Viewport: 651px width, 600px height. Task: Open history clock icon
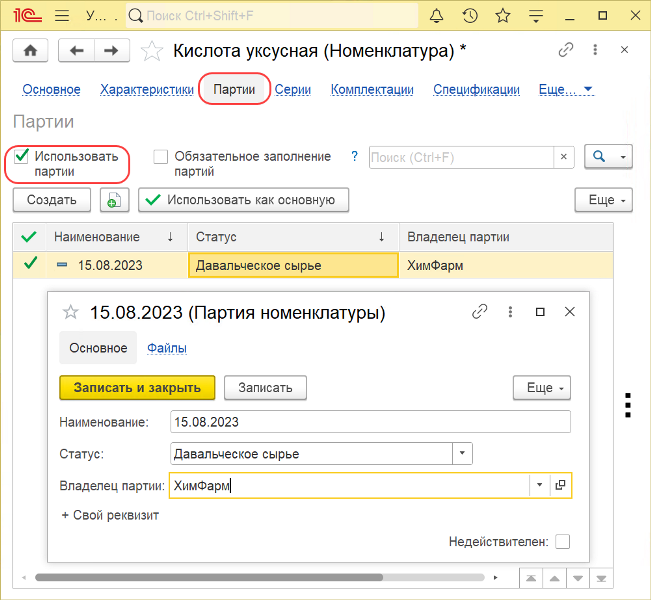click(x=470, y=16)
